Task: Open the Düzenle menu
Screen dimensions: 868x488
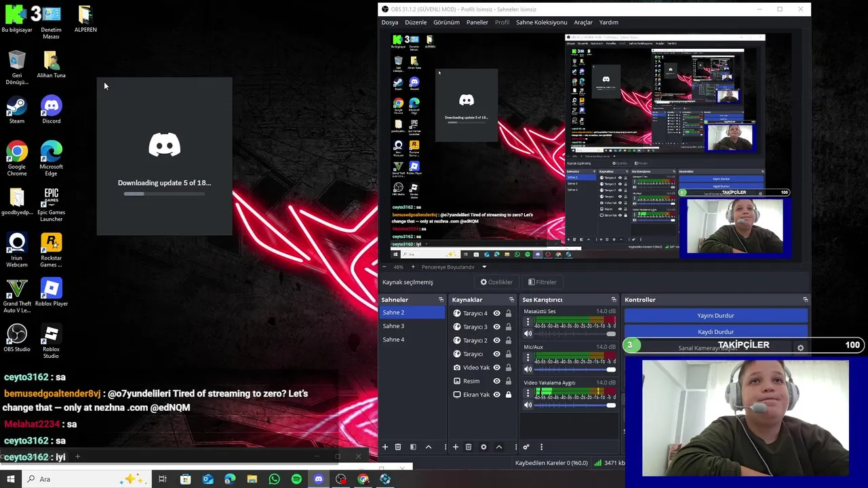Action: pos(416,22)
